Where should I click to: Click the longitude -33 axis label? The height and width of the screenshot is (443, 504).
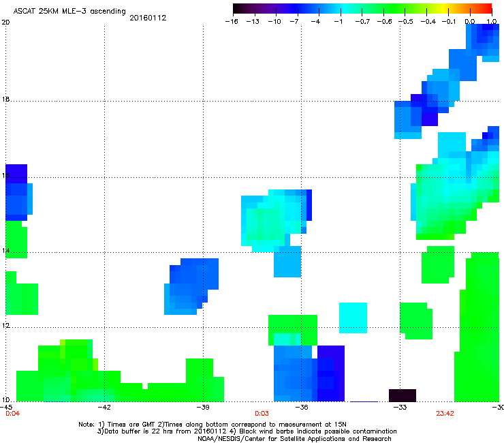coord(400,408)
